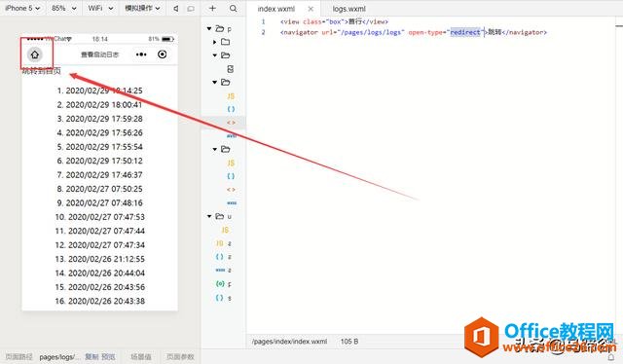Viewport: 623px width, 364px height.
Task: Select the root p folder icon
Action: pos(220,28)
